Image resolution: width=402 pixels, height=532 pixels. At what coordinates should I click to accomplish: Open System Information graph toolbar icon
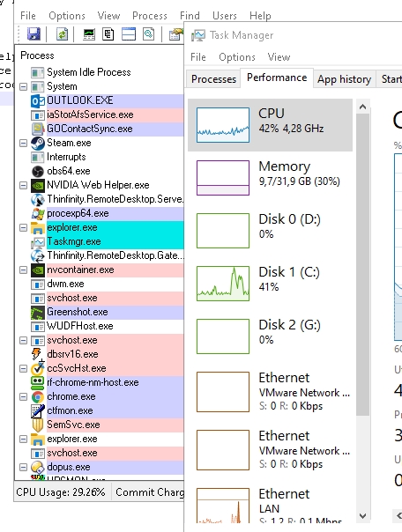pyautogui.click(x=89, y=34)
